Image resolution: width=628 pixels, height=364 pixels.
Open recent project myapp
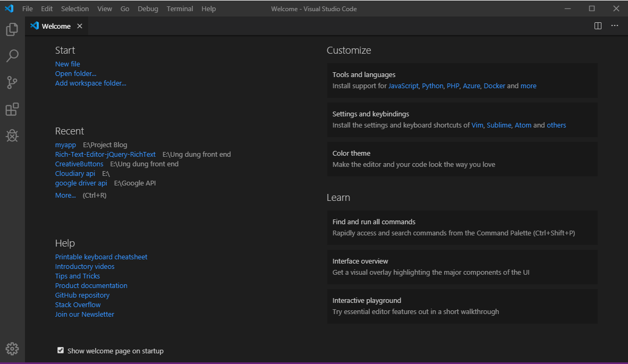65,145
